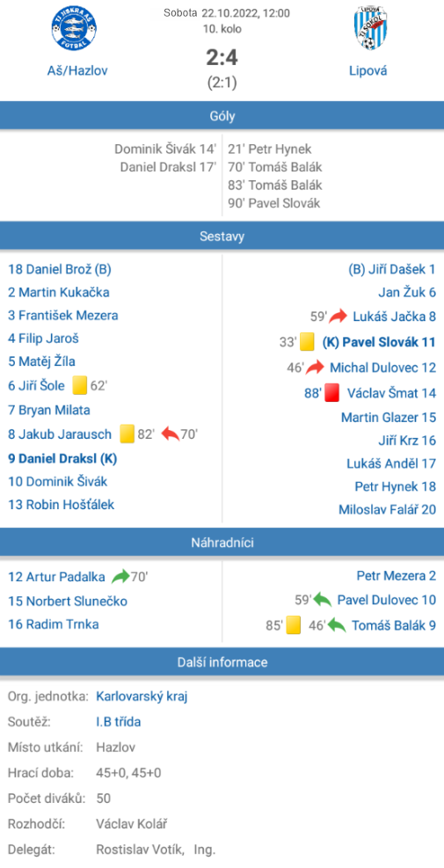Click red card icon beside Václav Šmat
Image resolution: width=444 pixels, height=868 pixels.
pos(331,393)
